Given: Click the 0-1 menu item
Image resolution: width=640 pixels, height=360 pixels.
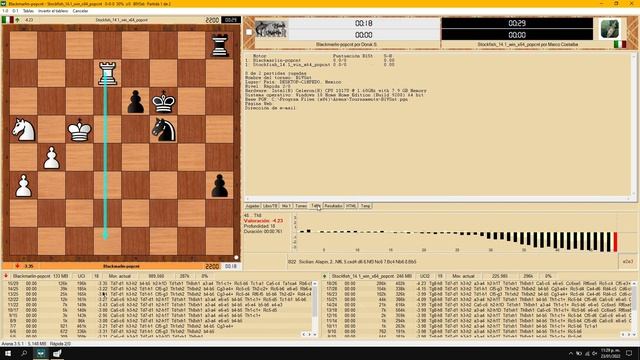Looking at the screenshot, I should 16,11.
